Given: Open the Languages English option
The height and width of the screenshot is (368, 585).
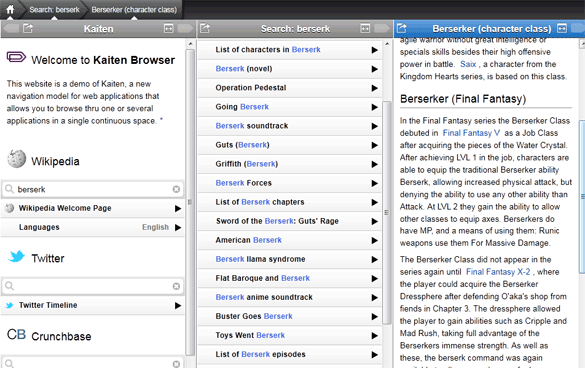Looking at the screenshot, I should (x=93, y=227).
